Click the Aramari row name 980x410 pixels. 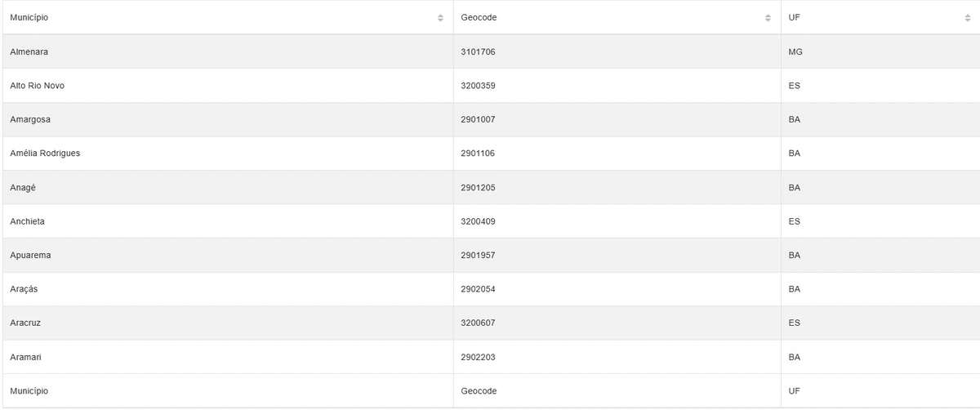coord(25,357)
